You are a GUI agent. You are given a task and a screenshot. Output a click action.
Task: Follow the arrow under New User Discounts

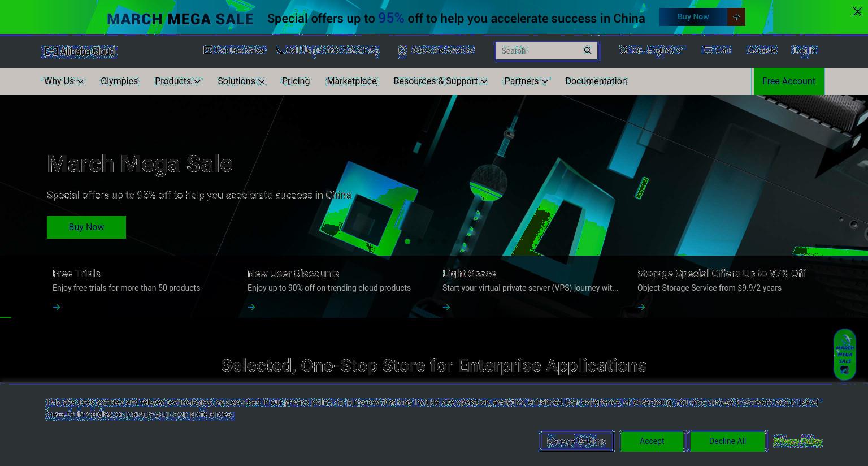[251, 307]
